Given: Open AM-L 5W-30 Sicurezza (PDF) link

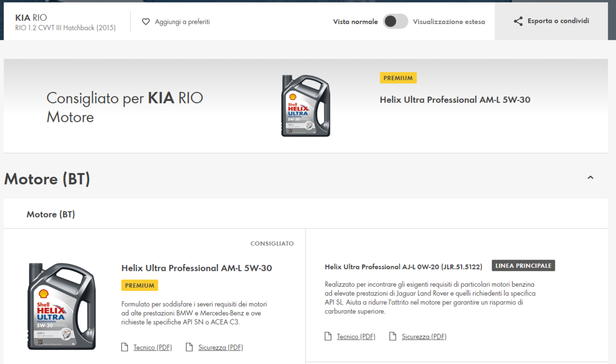Looking at the screenshot, I should click(221, 348).
